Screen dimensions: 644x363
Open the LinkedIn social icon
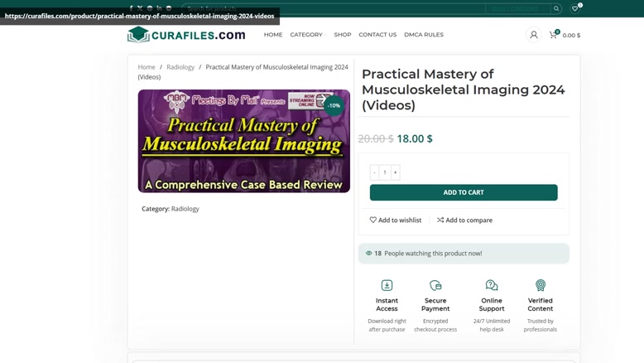pyautogui.click(x=159, y=8)
